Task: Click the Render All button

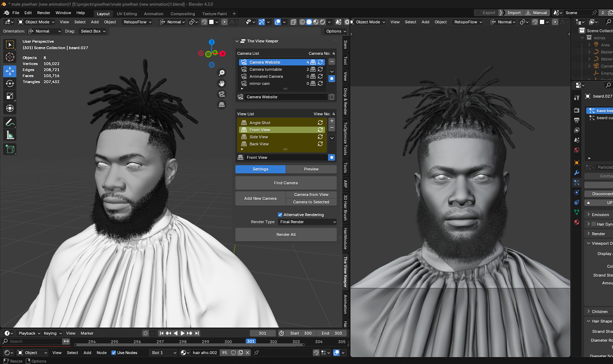Action: [286, 235]
